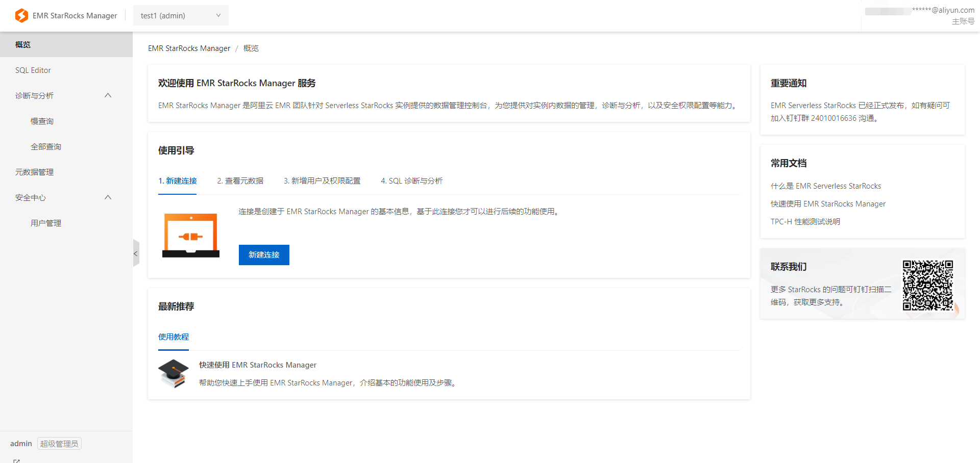Collapse the sidebar using the arrow handle

(x=136, y=253)
